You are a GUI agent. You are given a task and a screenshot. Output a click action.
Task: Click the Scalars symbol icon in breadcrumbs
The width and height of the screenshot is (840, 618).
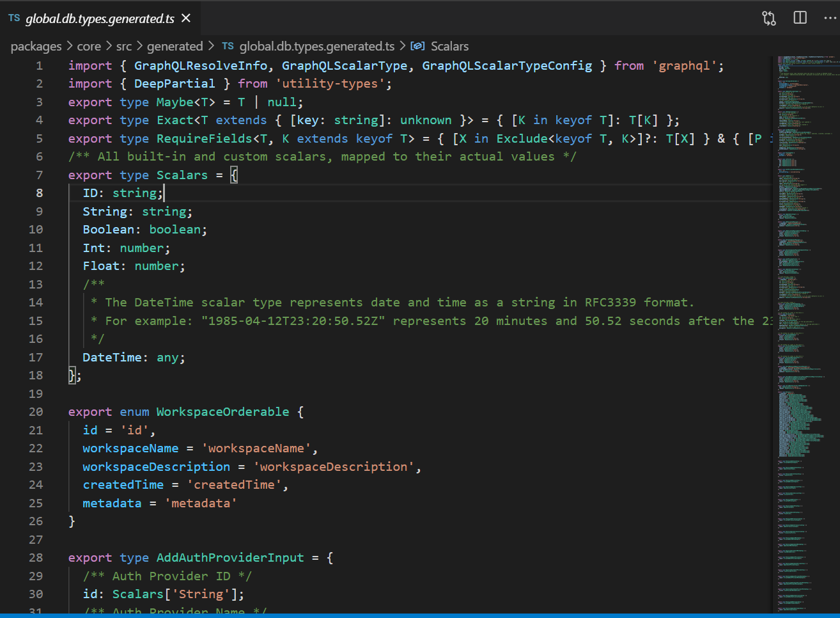point(417,46)
